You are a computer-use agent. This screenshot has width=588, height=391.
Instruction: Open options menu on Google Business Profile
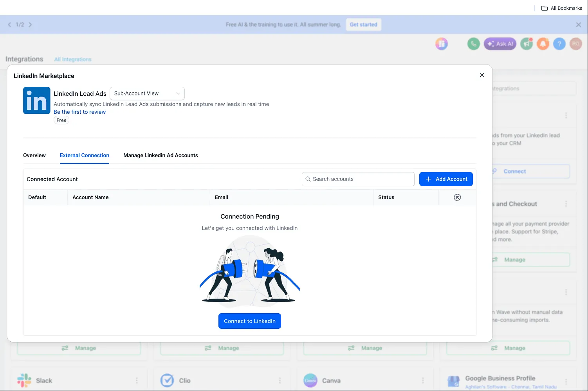click(x=566, y=381)
